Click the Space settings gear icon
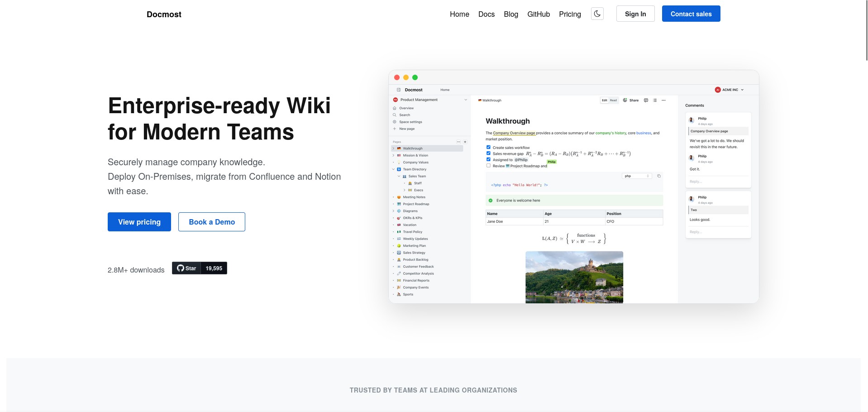This screenshot has height=412, width=868. click(395, 122)
